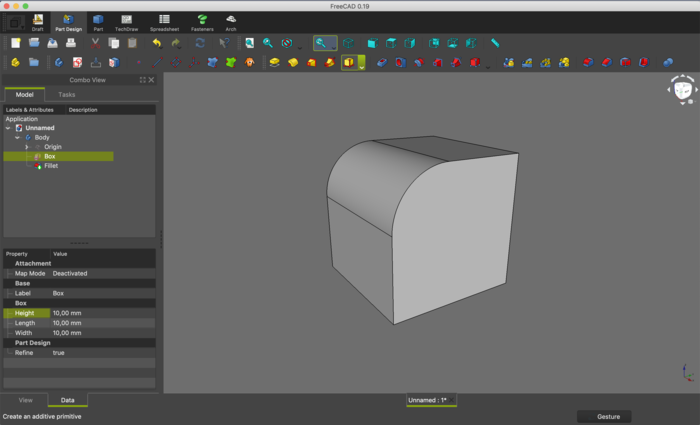Click the Cut scissors icon
This screenshot has height=425, width=700.
coord(94,43)
